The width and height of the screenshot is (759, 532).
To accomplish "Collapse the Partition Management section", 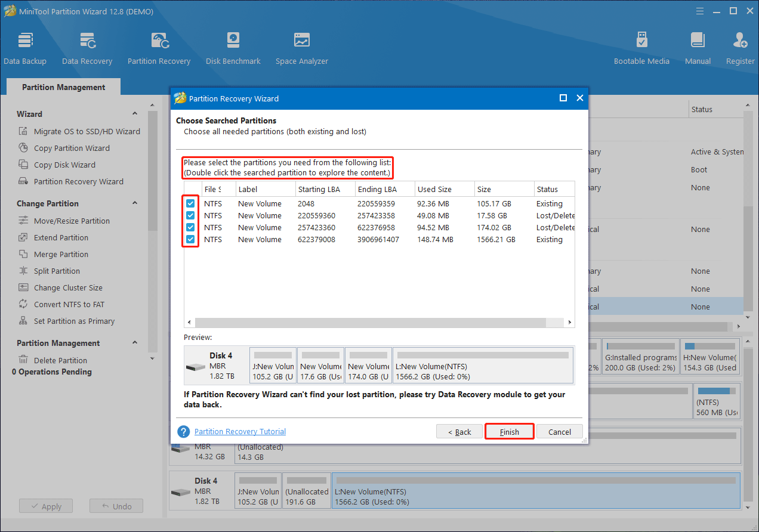I will [x=135, y=343].
